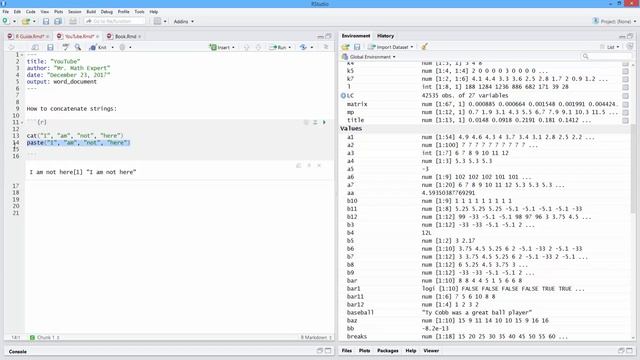Switch List view dropdown in Environment pane
Image resolution: width=640 pixels, height=360 pixels.
click(x=610, y=47)
